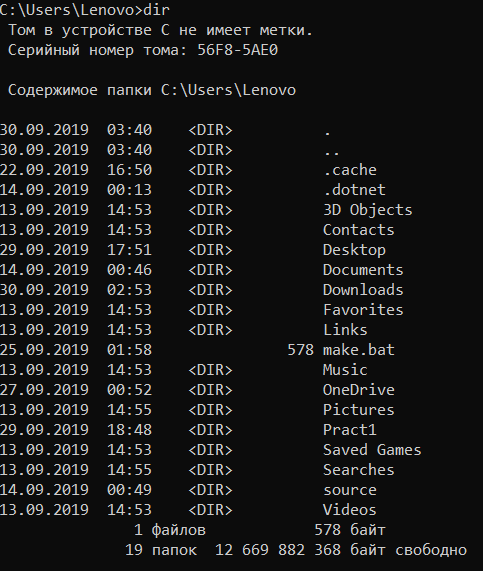Select the Favorites directory name
This screenshot has width=483, height=571.
pos(363,310)
